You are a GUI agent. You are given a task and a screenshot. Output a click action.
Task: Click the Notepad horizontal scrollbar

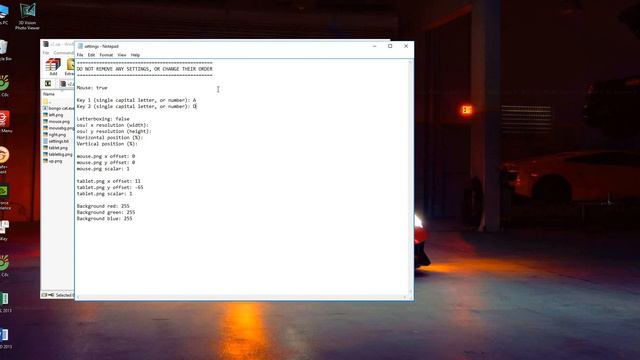click(242, 298)
